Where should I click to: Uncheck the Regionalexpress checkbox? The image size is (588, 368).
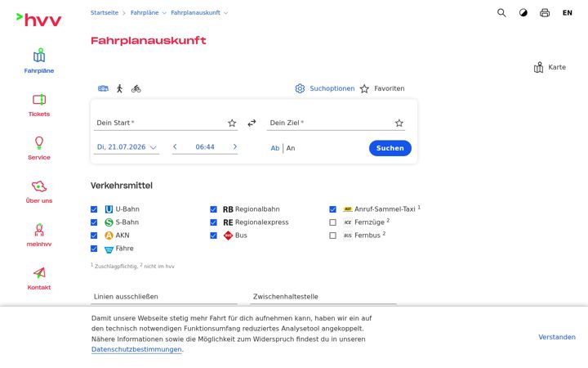click(x=213, y=222)
